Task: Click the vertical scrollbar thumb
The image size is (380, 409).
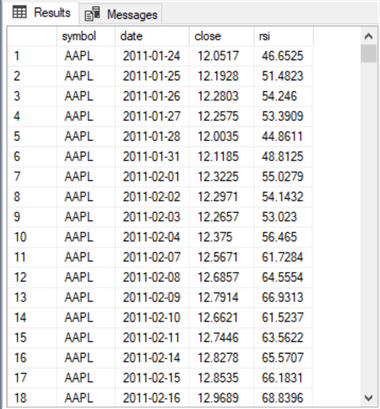Action: click(368, 54)
